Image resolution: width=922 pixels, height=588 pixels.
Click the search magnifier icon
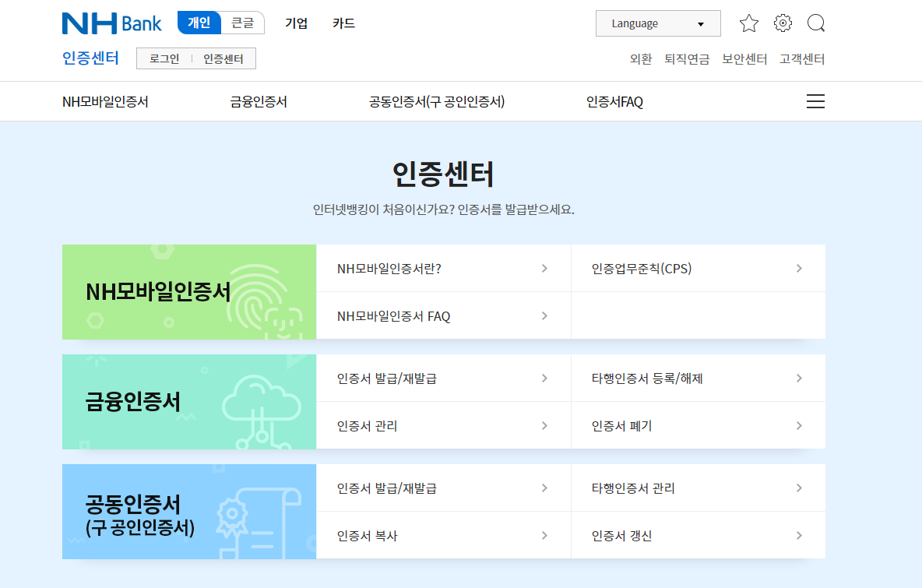816,23
